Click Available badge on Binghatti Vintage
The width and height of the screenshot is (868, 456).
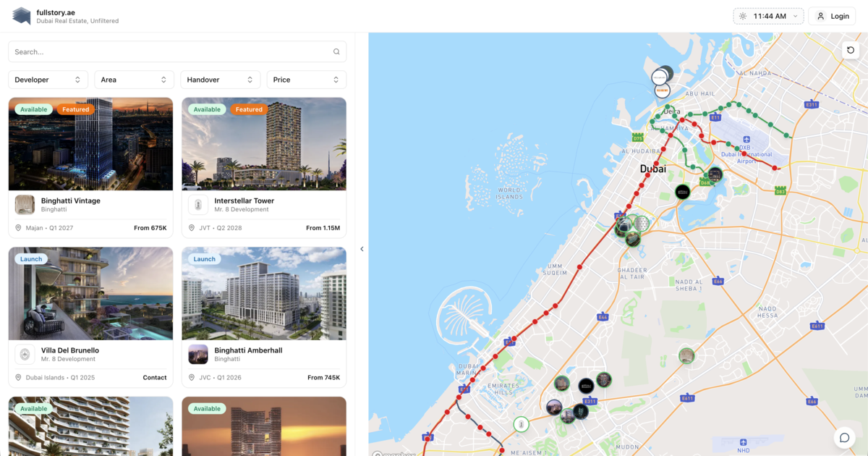(33, 109)
